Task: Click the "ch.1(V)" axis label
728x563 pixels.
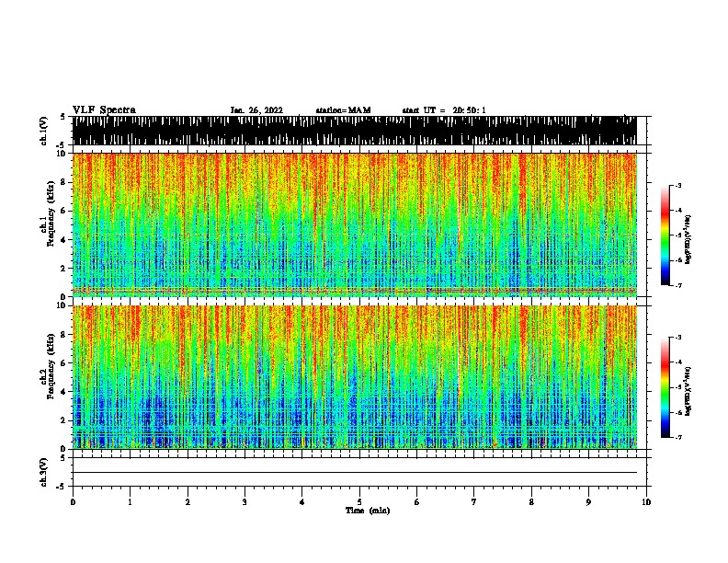Action: tap(43, 131)
